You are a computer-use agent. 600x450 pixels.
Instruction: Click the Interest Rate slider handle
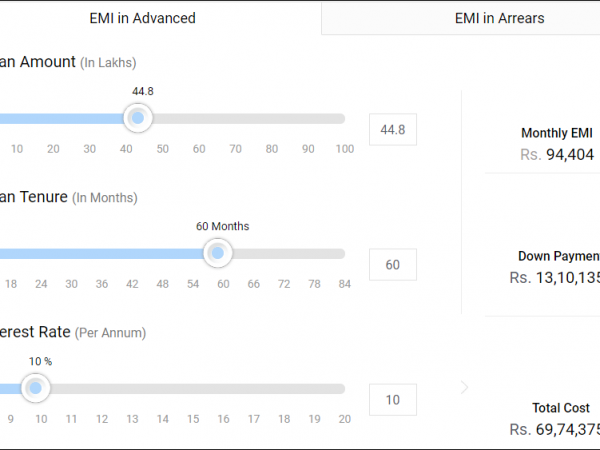point(36,387)
